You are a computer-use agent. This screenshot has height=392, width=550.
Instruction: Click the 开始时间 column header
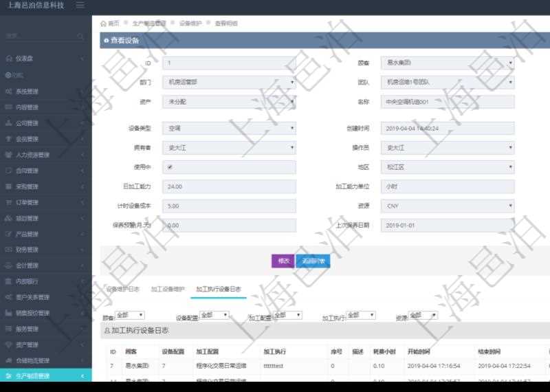point(419,351)
